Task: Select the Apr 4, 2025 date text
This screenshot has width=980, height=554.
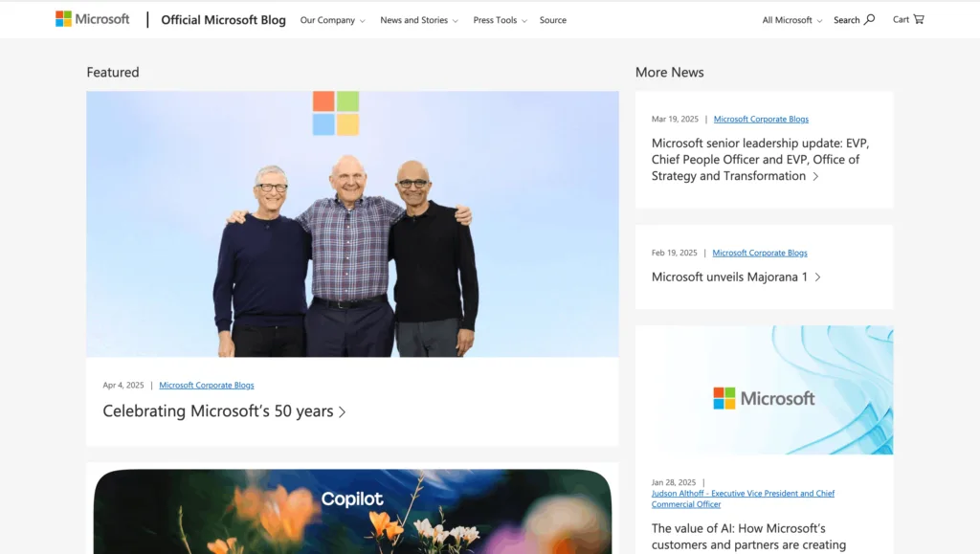Action: [123, 386]
